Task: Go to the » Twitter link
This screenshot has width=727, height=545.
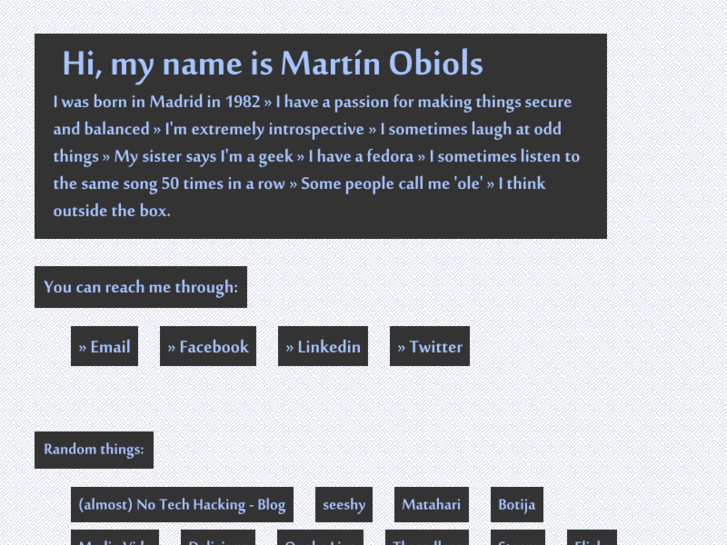Action: (x=430, y=346)
